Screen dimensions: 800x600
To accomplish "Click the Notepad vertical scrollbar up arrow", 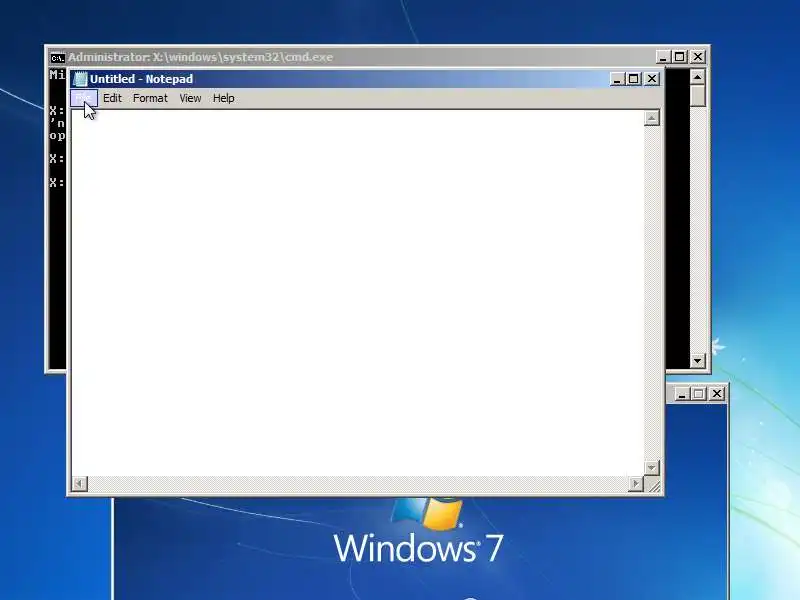I will point(652,118).
